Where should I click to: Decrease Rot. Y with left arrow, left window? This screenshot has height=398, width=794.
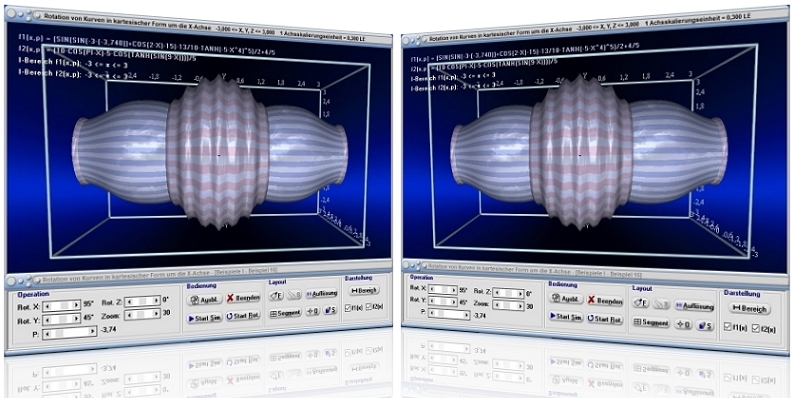tap(46, 320)
